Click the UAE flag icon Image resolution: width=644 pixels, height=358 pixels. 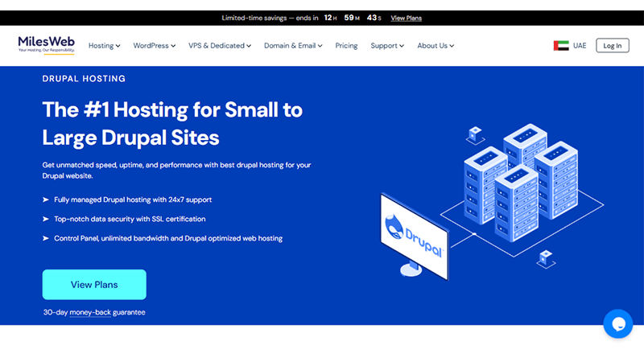pos(560,46)
